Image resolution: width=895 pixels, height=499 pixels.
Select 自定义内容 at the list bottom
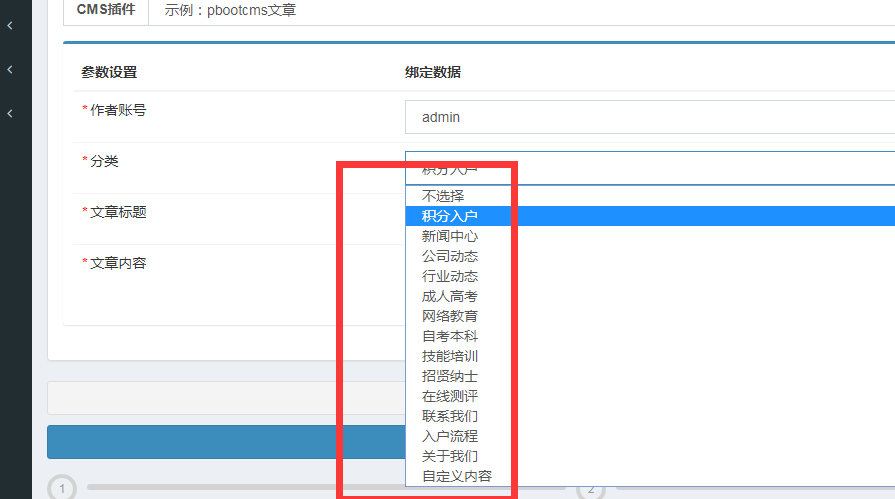coord(456,476)
